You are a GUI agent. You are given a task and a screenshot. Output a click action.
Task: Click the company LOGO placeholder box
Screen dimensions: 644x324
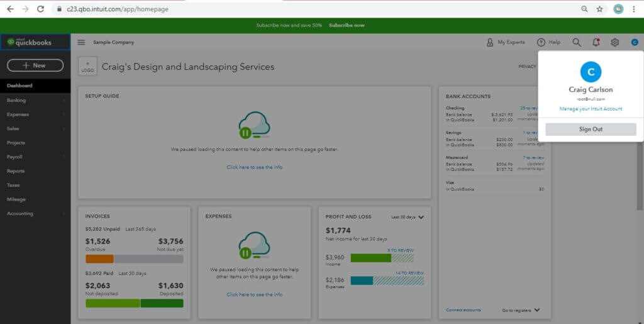coord(87,66)
